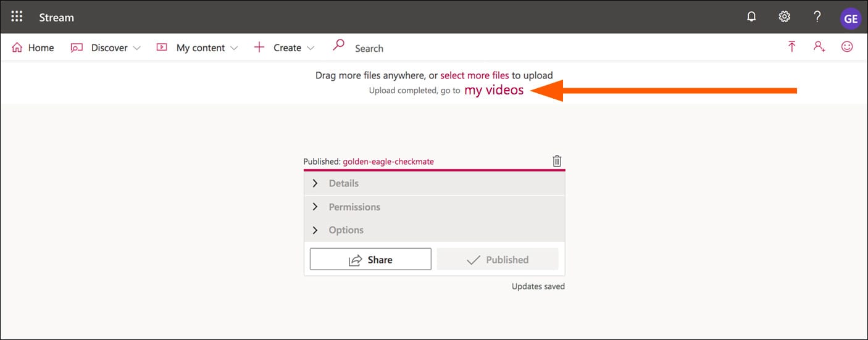Open the GE account avatar

[x=850, y=19]
